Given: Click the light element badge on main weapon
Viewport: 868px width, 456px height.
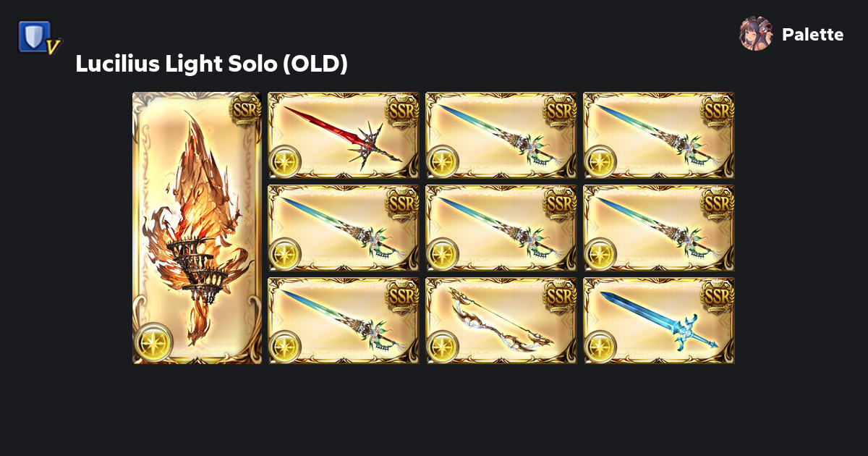Looking at the screenshot, I should [x=154, y=342].
